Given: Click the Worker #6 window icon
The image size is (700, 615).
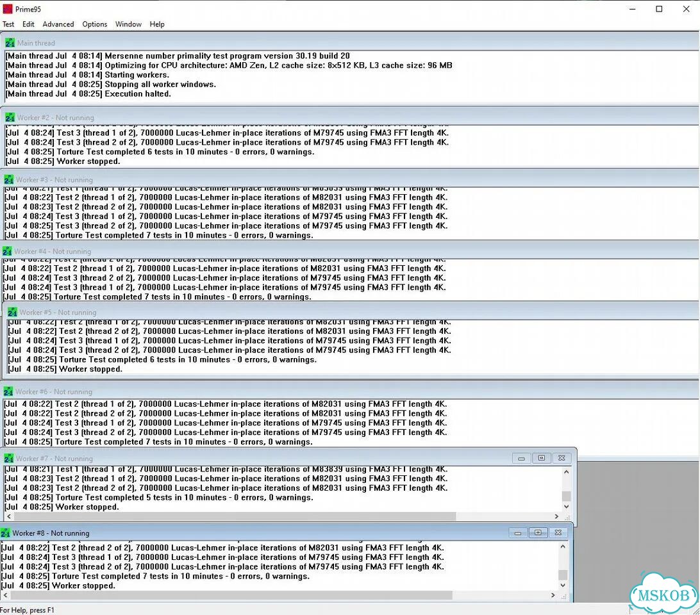Looking at the screenshot, I should [8, 391].
